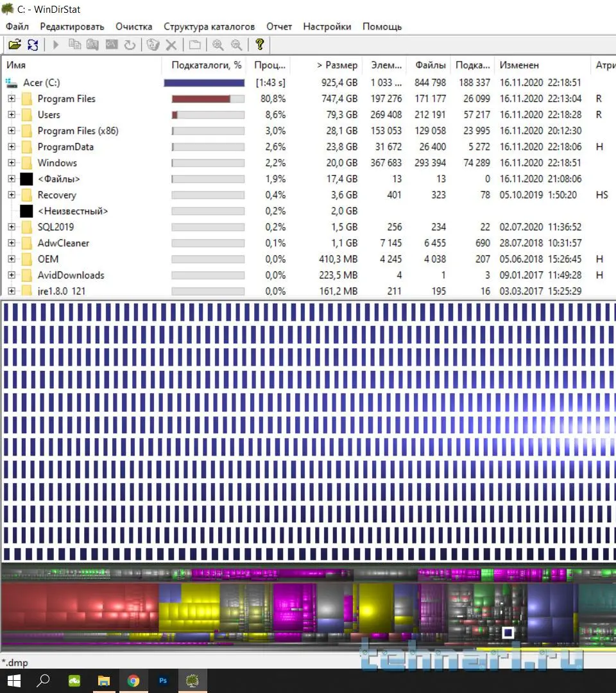Open the Помощь menu

pos(382,26)
